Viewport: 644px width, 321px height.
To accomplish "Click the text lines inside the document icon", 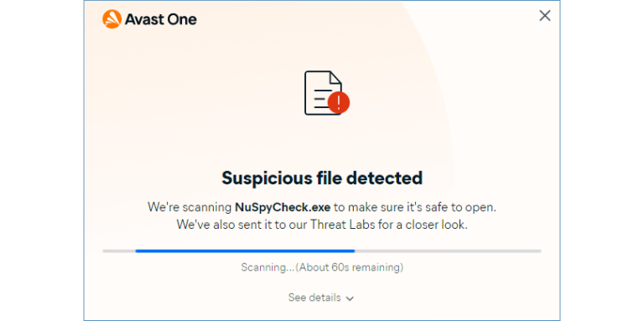I will point(321,97).
